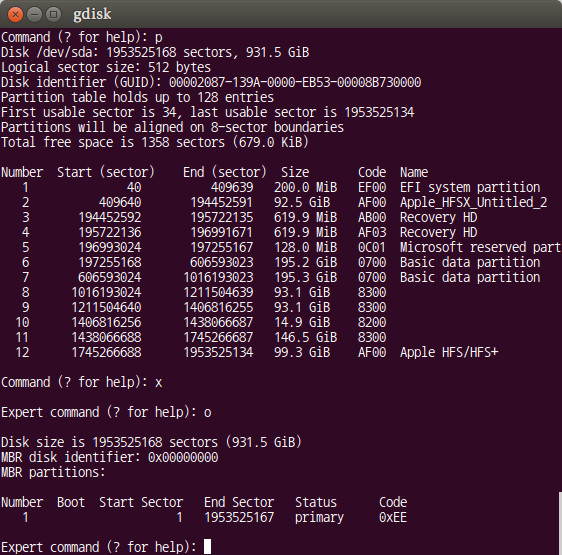Click the 'Partitions will be aligned' line

(x=172, y=127)
